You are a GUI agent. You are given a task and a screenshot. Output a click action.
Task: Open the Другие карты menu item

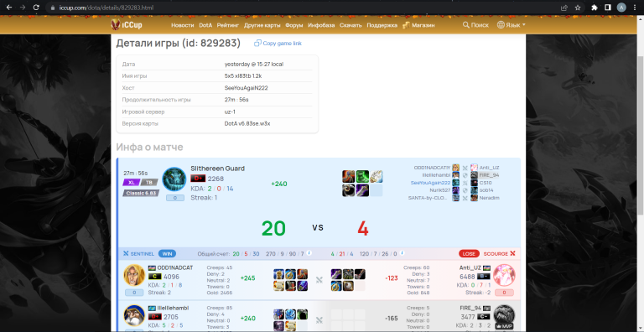point(262,25)
